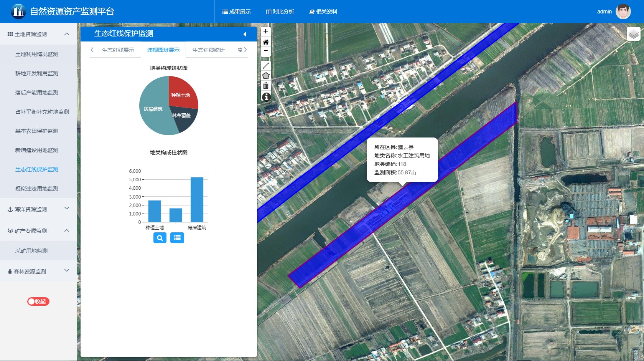Click the map zoom in plus button
Viewport: 644px width, 361px height.
[265, 31]
